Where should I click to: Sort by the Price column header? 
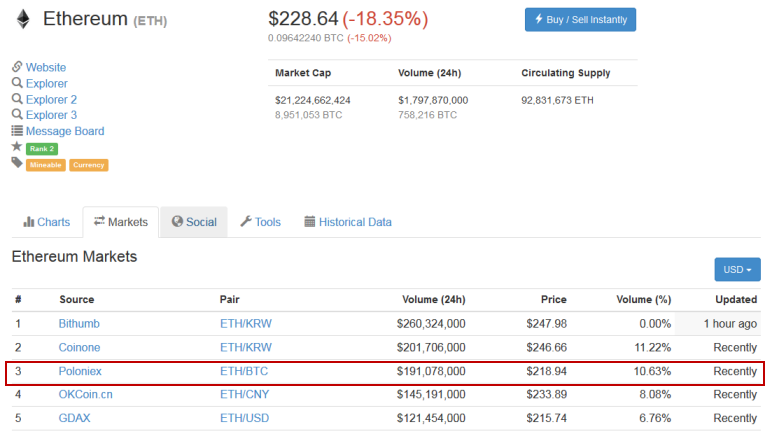click(x=553, y=300)
